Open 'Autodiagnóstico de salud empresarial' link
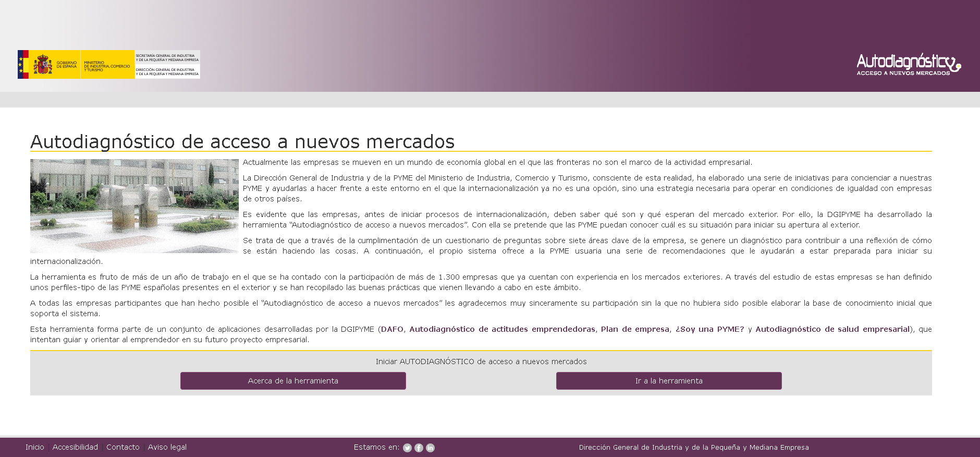 pos(832,329)
